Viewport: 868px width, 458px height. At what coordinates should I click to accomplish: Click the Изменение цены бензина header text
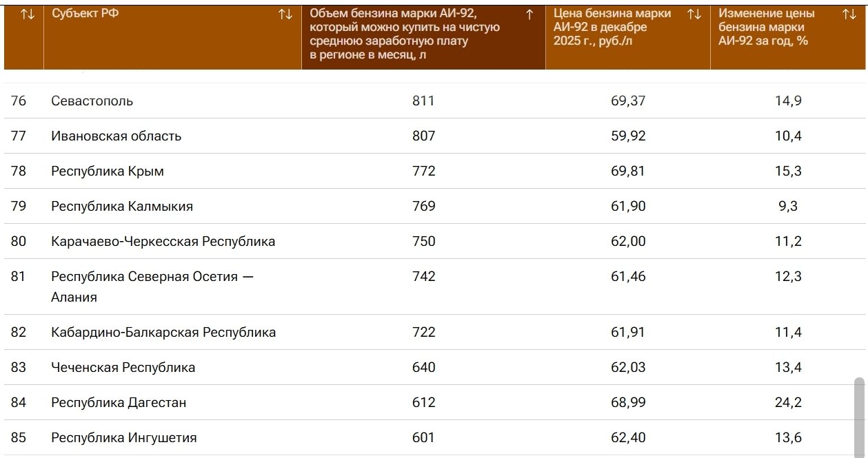tap(767, 28)
